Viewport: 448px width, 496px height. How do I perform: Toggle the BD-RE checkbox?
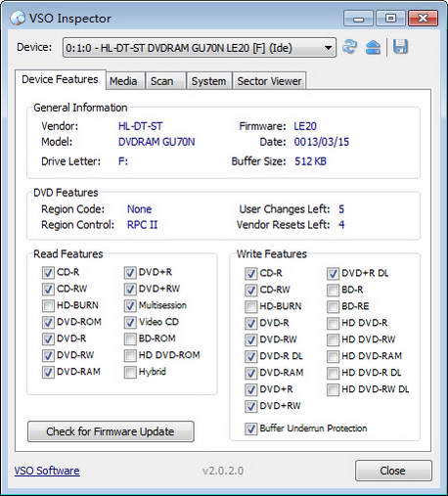pos(333,306)
